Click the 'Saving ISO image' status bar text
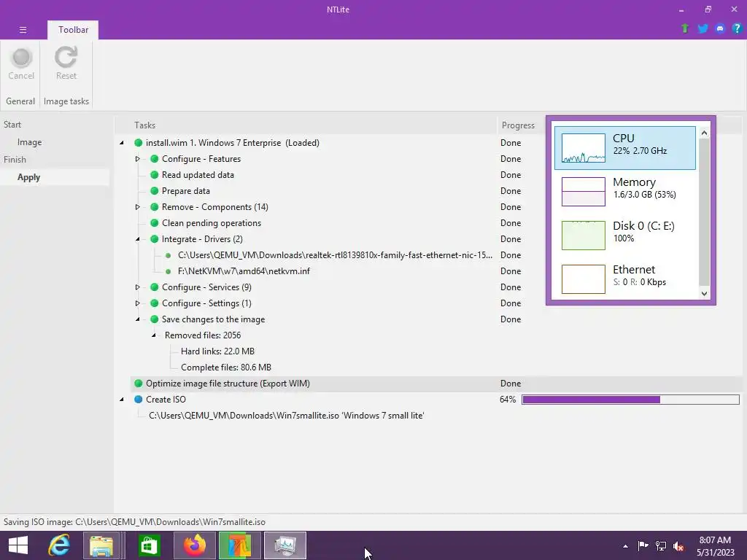 134,522
